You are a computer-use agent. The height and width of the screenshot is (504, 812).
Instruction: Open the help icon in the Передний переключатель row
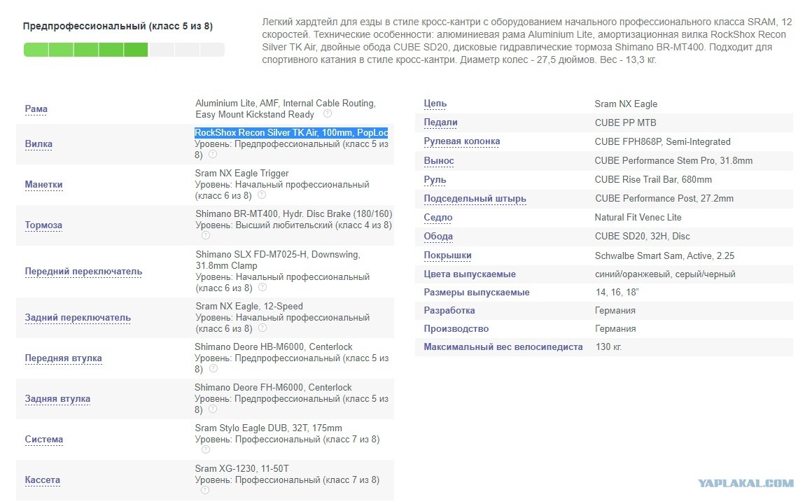pyautogui.click(x=262, y=288)
